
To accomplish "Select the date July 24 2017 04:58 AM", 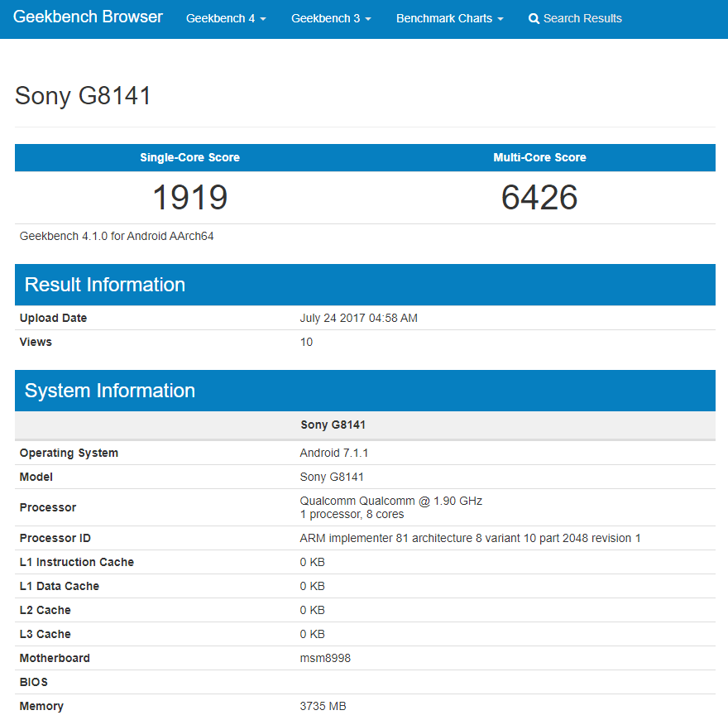I will (x=358, y=318).
